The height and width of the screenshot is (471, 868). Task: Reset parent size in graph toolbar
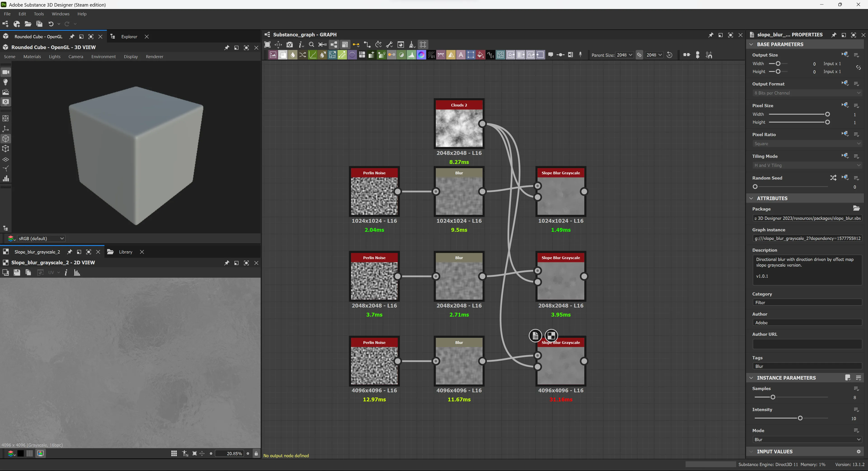tap(670, 55)
